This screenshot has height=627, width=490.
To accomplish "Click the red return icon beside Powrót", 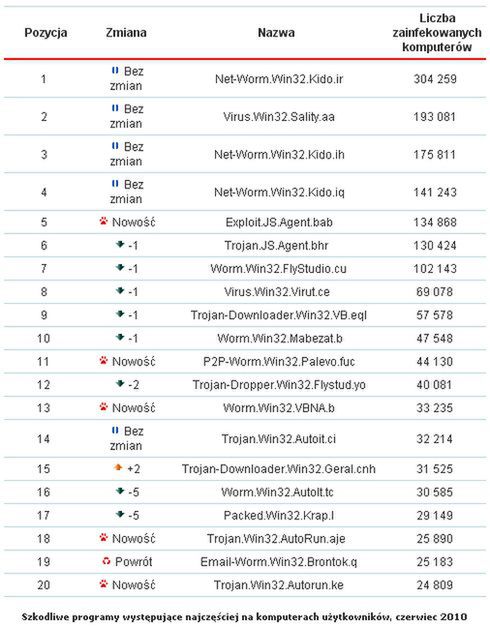I will 106,561.
